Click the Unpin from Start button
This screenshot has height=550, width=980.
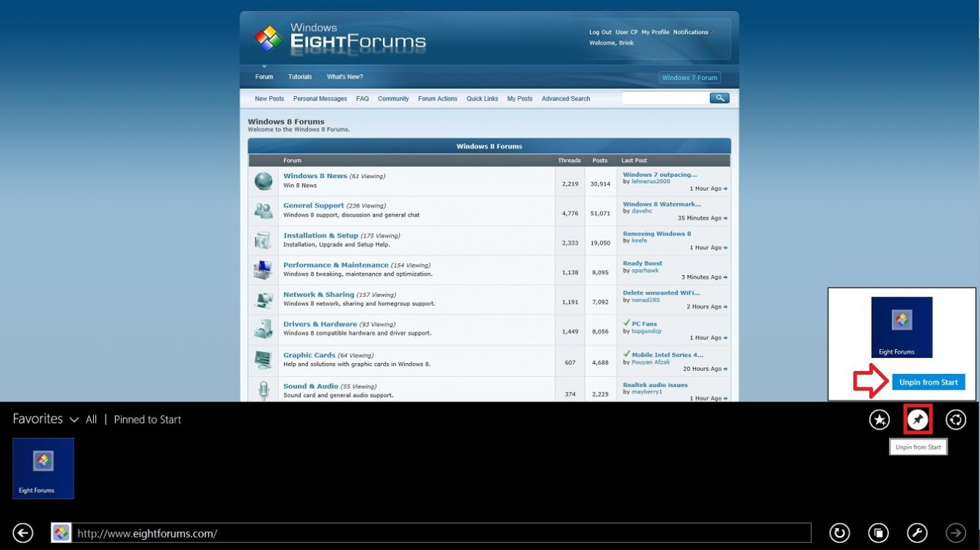click(x=929, y=382)
